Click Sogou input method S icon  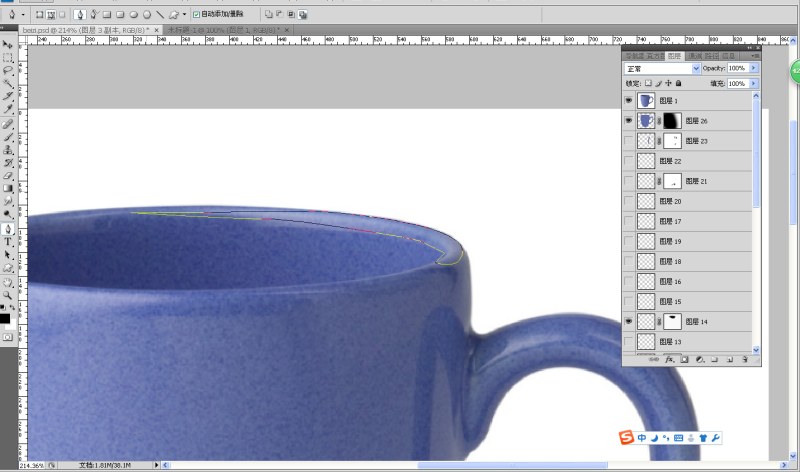(x=626, y=438)
